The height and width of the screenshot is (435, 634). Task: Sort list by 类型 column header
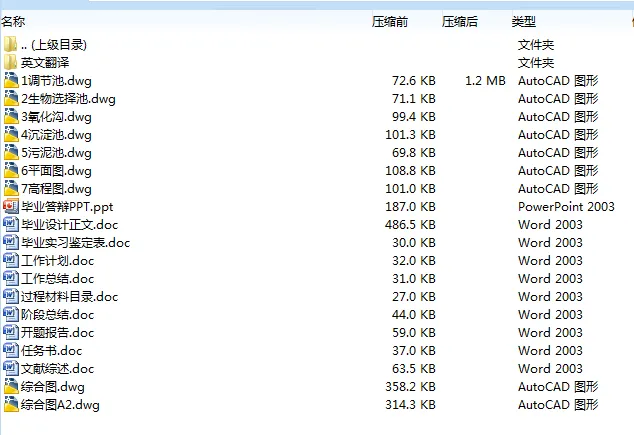524,21
